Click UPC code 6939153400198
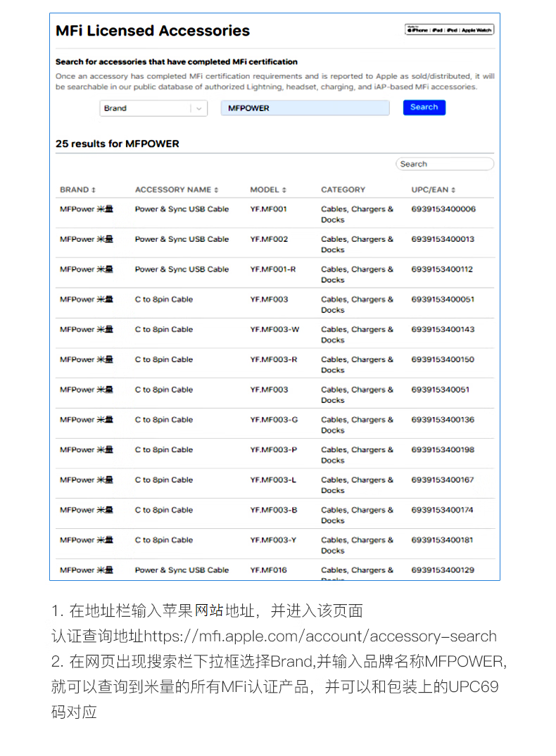This screenshot has height=756, width=556. click(x=443, y=450)
